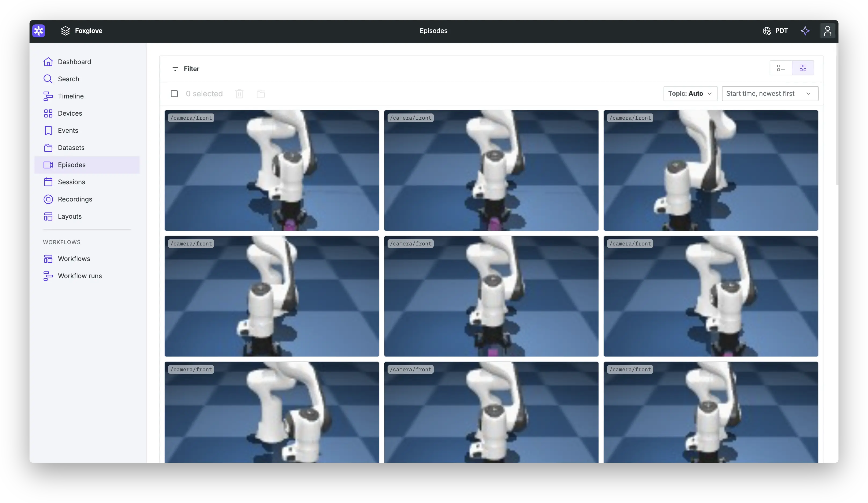Click the Layouts panel icon

(x=48, y=216)
